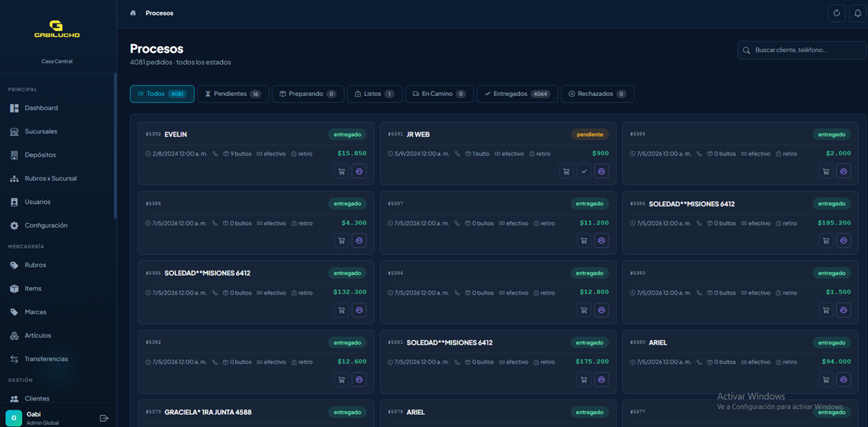Click the $132.300 amount

point(350,292)
